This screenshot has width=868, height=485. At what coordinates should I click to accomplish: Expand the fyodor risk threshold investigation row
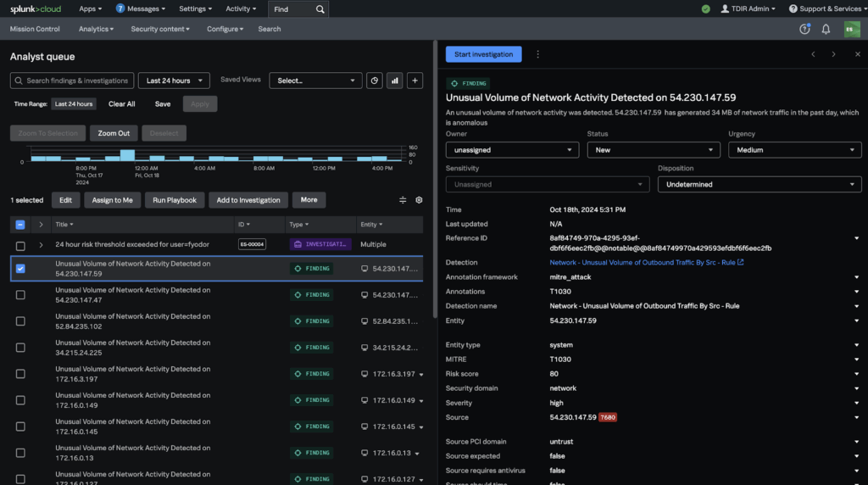coord(41,245)
